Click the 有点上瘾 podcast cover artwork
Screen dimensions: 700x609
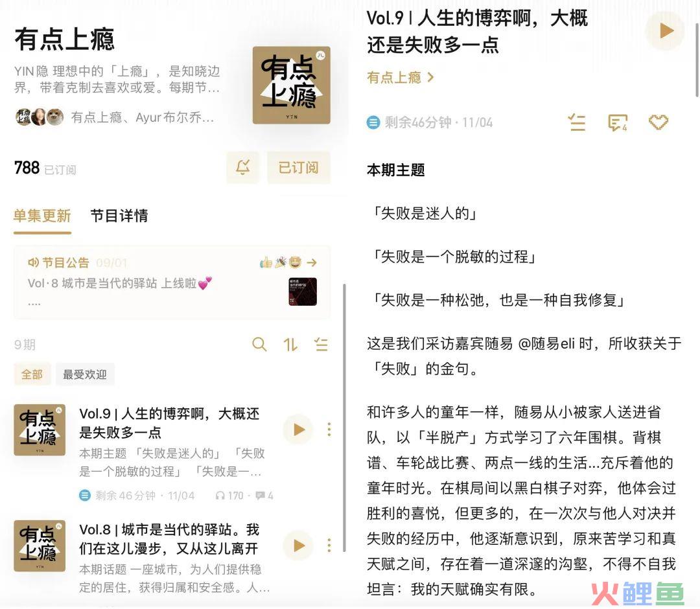pos(292,86)
